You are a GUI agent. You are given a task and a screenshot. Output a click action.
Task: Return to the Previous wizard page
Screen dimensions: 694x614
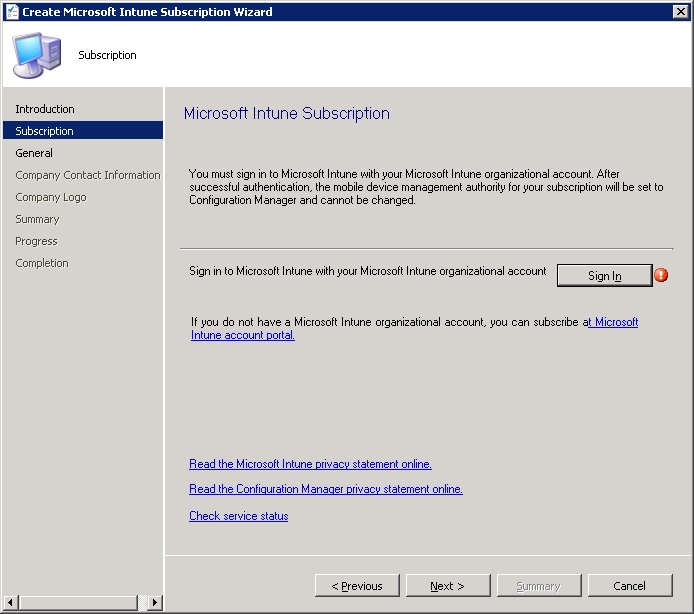point(357,586)
